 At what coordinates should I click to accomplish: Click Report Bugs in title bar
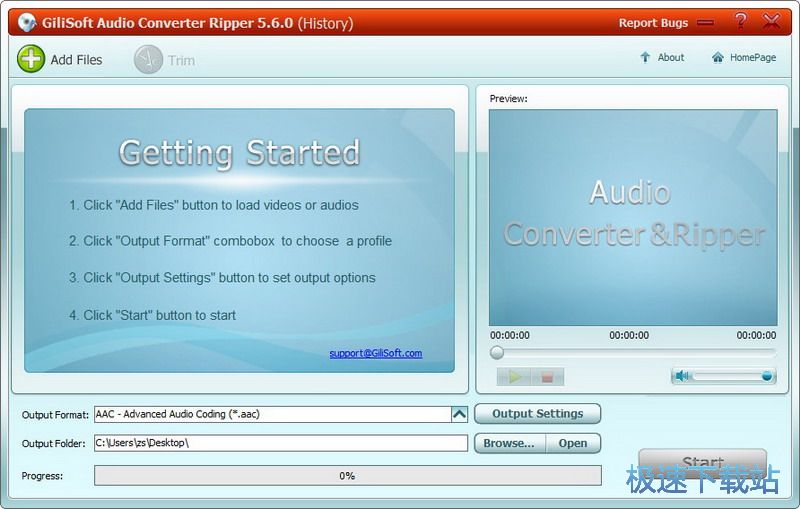(653, 23)
